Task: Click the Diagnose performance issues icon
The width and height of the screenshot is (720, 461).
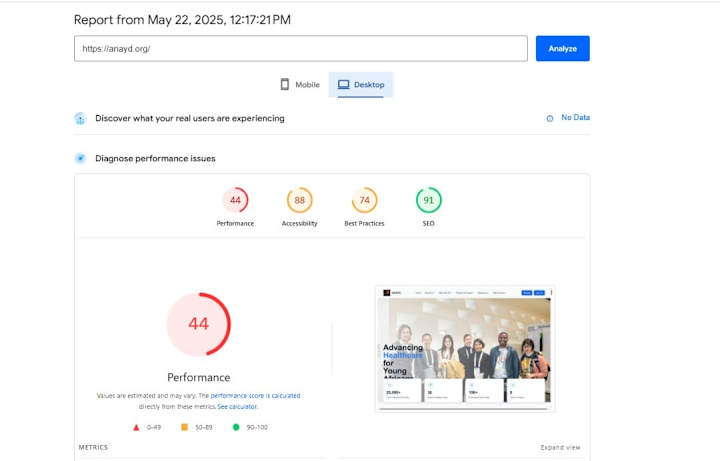Action: click(80, 158)
